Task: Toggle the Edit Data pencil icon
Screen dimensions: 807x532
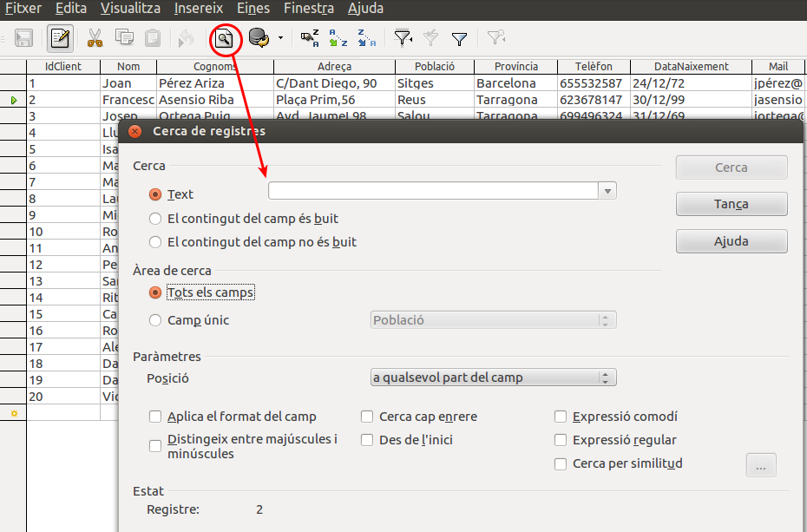Action: pyautogui.click(x=60, y=38)
